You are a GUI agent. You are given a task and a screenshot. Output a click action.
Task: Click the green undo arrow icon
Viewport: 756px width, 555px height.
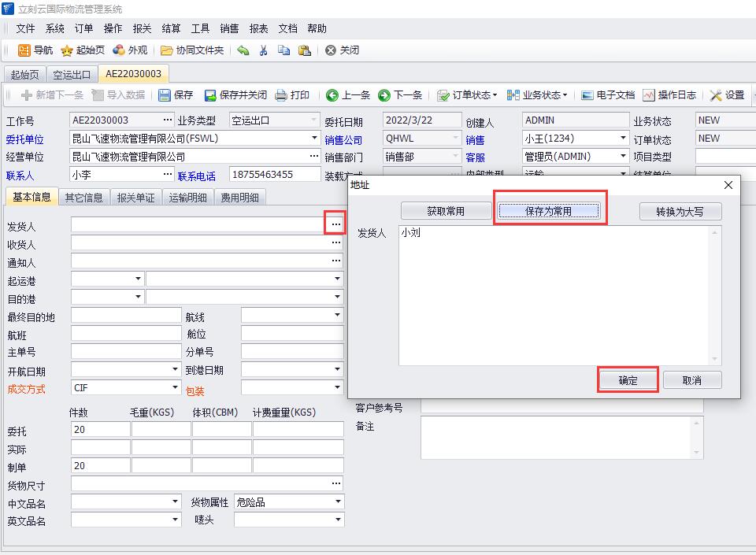click(243, 50)
